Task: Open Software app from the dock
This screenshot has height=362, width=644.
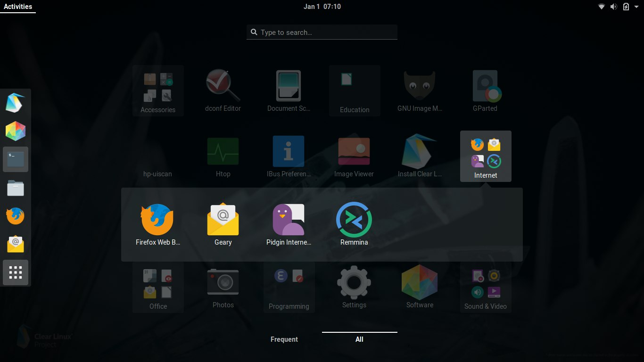Action: click(x=16, y=131)
